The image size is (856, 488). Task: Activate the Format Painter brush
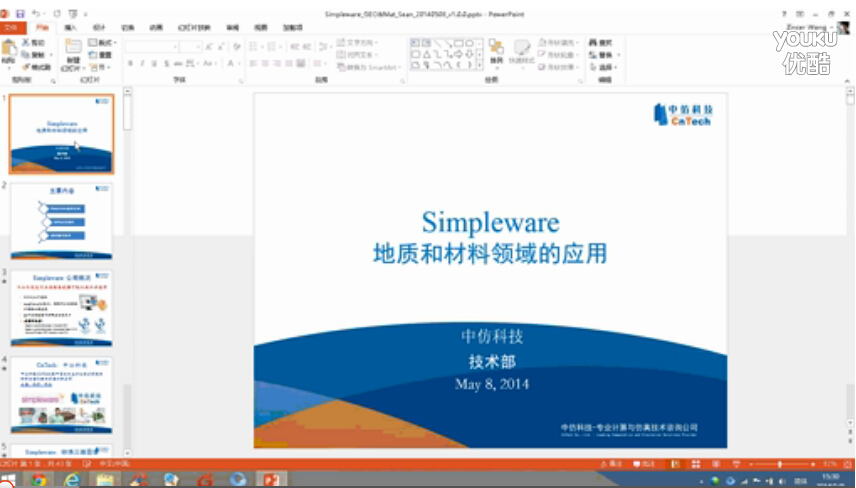26,67
